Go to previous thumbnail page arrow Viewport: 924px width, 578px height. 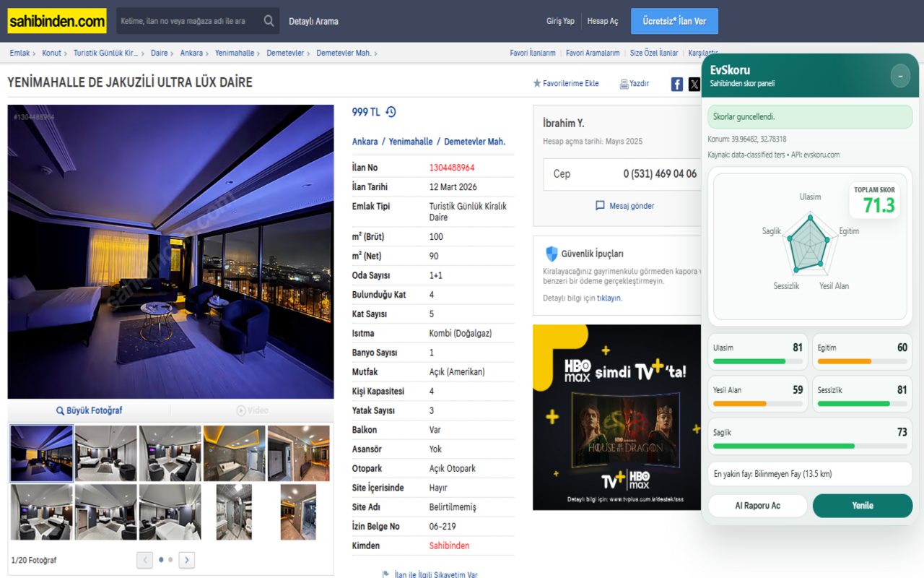[x=144, y=560]
